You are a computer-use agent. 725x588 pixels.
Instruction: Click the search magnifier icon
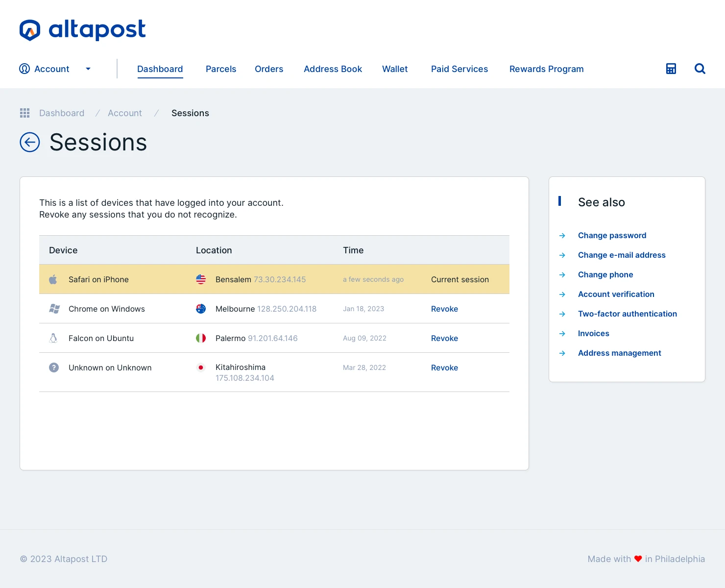coord(700,69)
